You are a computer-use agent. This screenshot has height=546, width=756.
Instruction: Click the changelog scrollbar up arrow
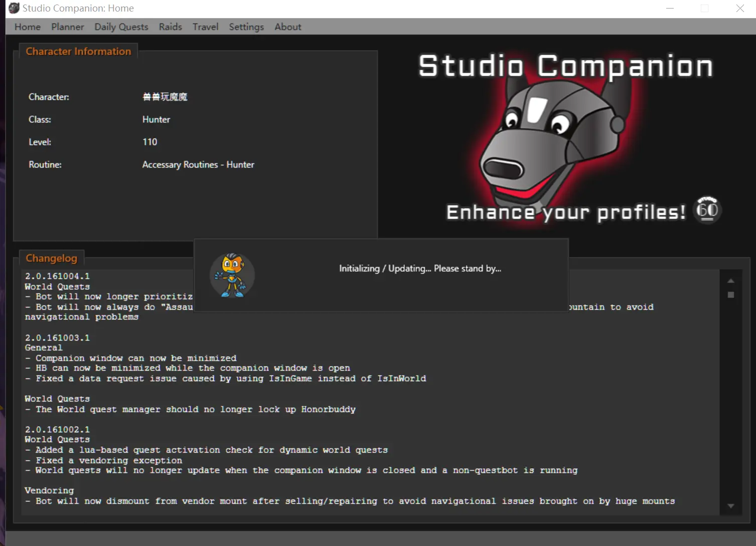(731, 281)
